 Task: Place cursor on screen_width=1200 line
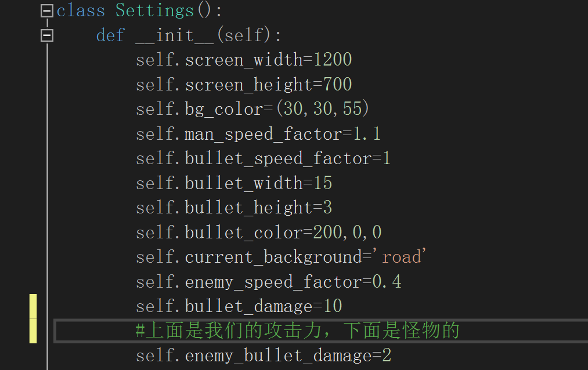[x=244, y=60]
